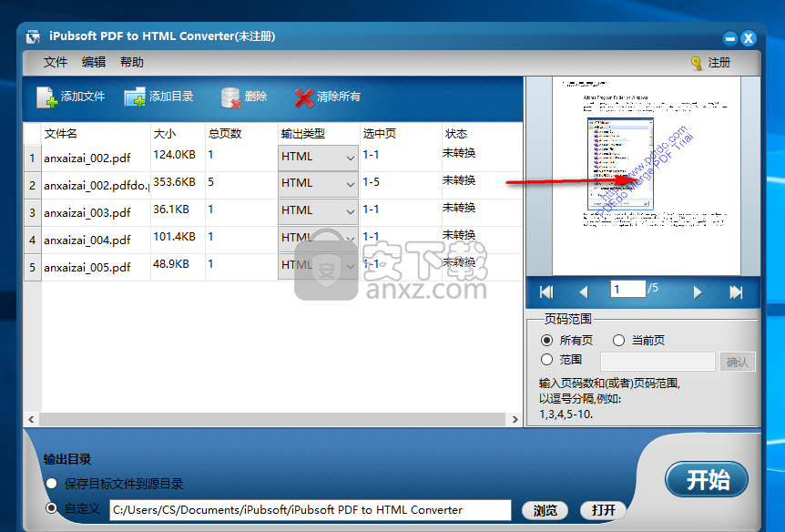Click the 1-5 selected pages cell
This screenshot has height=532, width=785.
(x=371, y=182)
